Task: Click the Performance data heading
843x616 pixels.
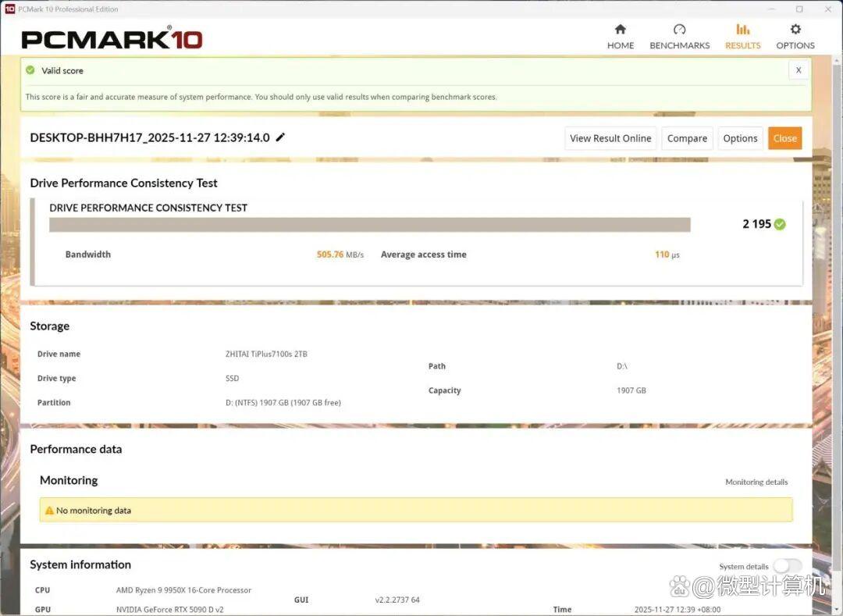Action: (76, 449)
